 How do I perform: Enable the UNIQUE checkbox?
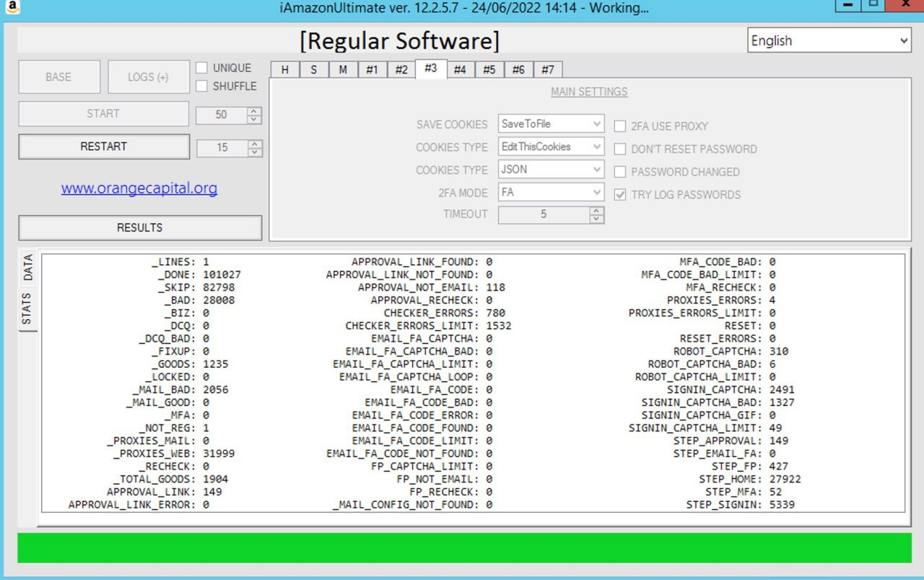(x=202, y=68)
